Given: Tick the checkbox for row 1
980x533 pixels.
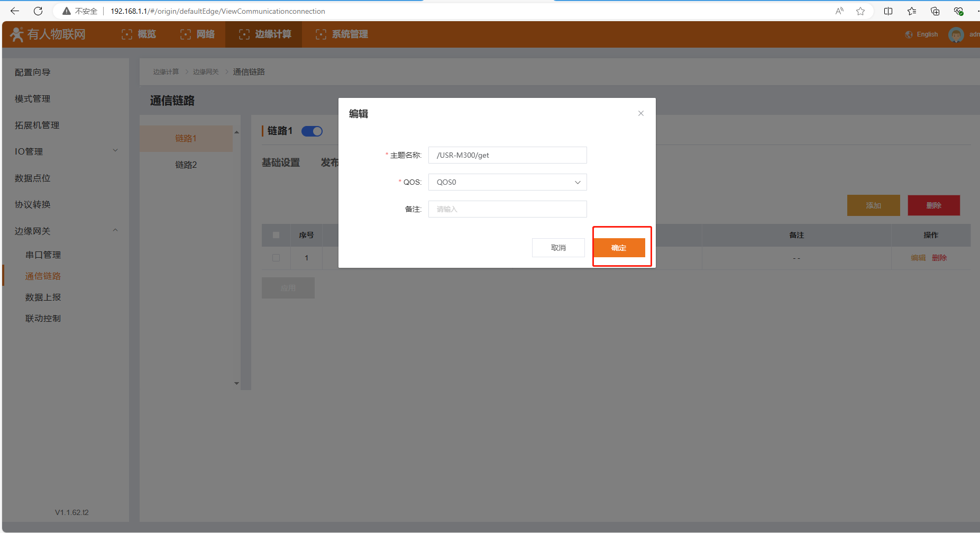Looking at the screenshot, I should click(x=276, y=258).
